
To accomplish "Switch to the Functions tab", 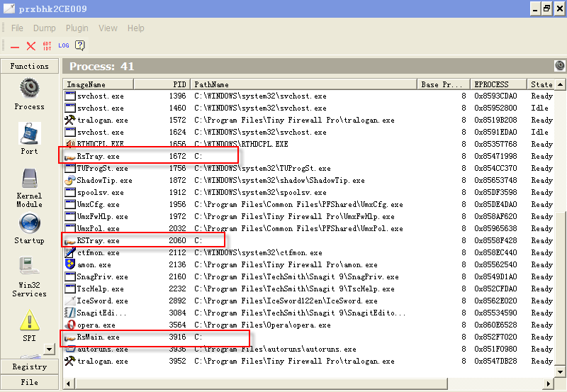I will 29,66.
